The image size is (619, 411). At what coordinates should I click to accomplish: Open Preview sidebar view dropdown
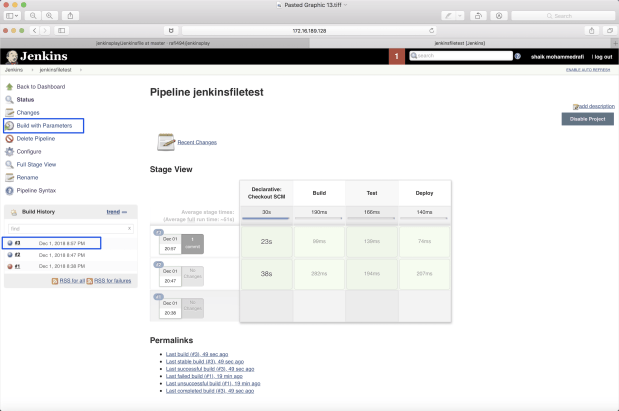pos(12,16)
